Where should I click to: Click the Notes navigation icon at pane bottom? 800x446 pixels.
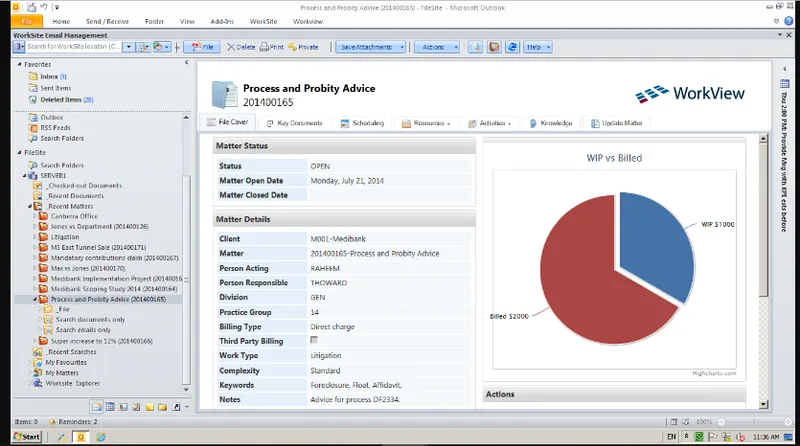[149, 407]
